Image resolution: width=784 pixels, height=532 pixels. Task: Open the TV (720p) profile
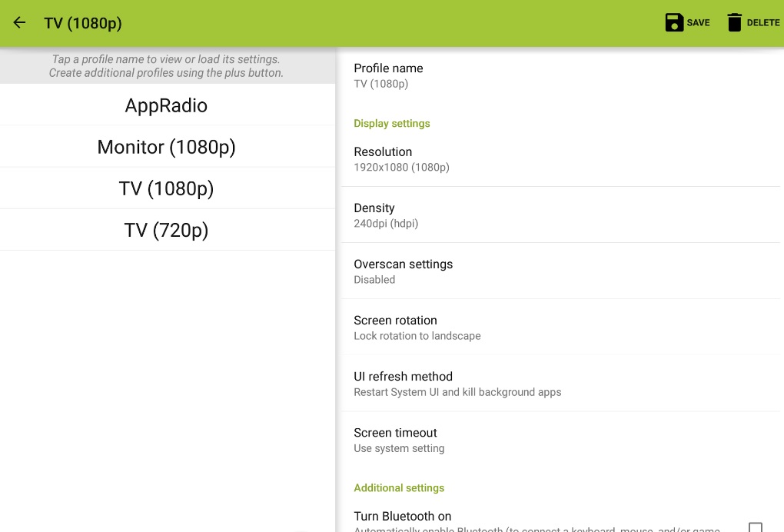168,230
